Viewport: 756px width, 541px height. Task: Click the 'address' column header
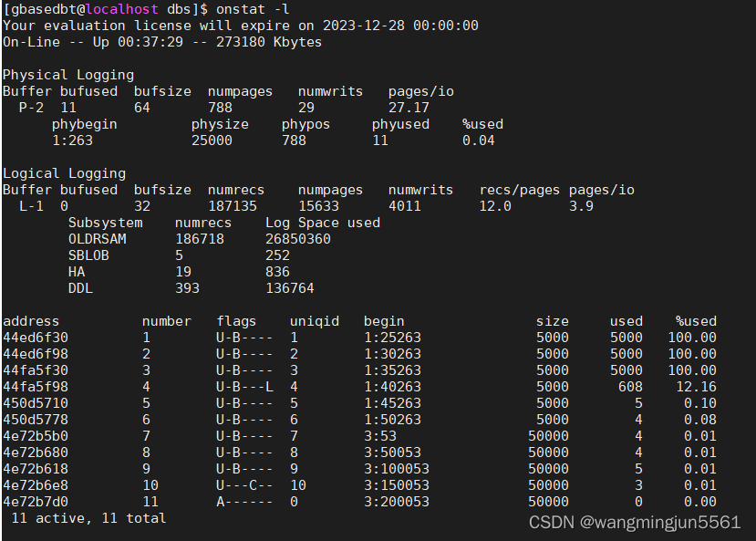[x=31, y=320]
